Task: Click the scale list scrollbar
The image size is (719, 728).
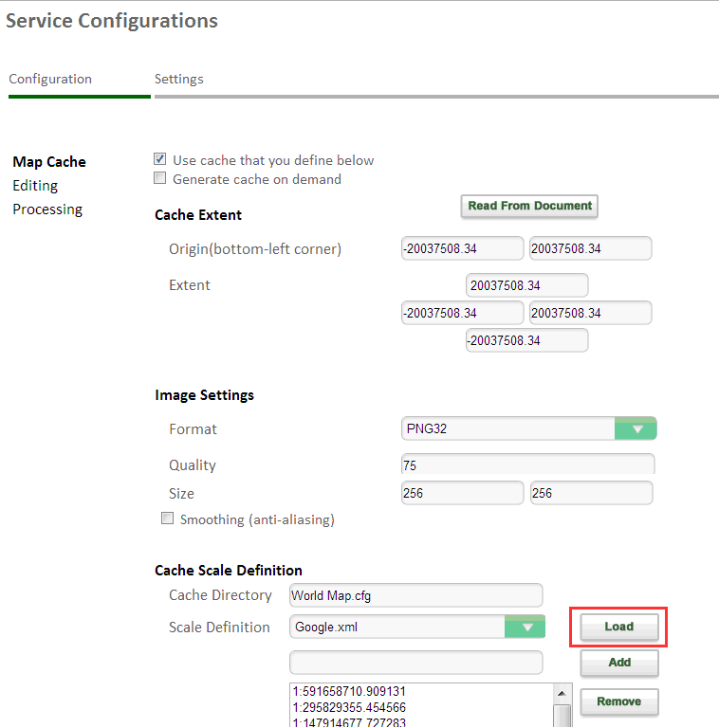Action: [562, 711]
